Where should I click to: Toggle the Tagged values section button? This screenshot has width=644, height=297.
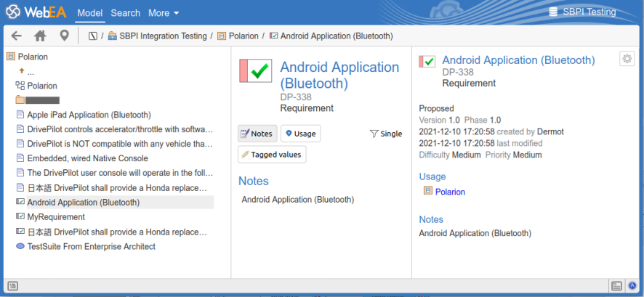273,154
